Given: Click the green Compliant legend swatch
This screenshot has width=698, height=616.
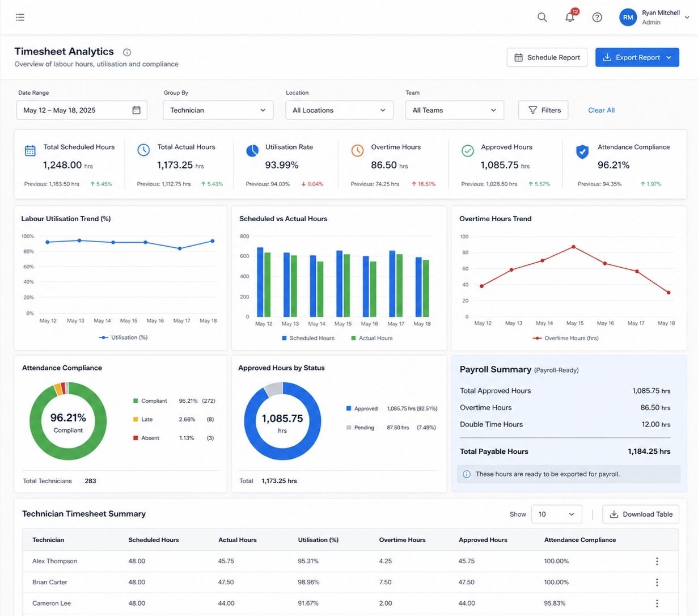Looking at the screenshot, I should click(x=136, y=401).
